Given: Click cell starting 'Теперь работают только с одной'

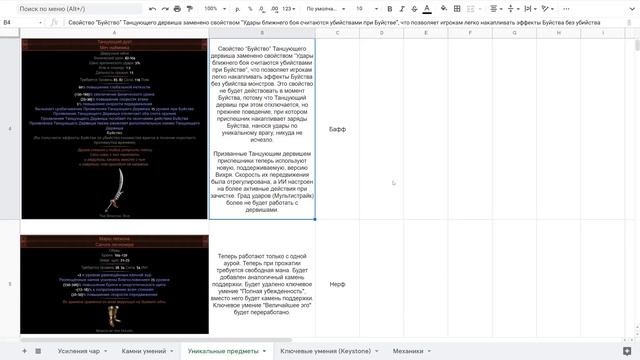Looking at the screenshot, I should tap(262, 284).
